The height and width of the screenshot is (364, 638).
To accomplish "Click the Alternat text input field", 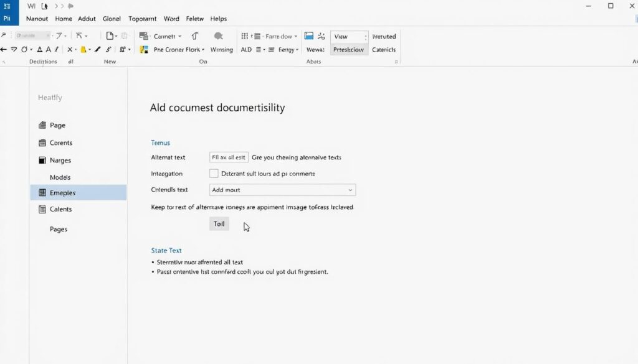I will (228, 157).
